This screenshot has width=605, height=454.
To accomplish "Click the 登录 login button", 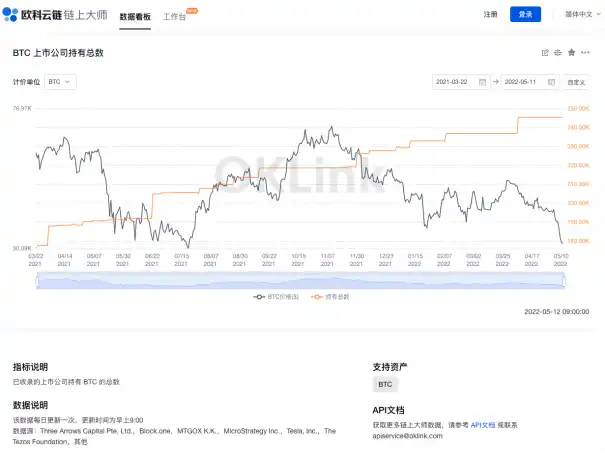I will (x=525, y=15).
